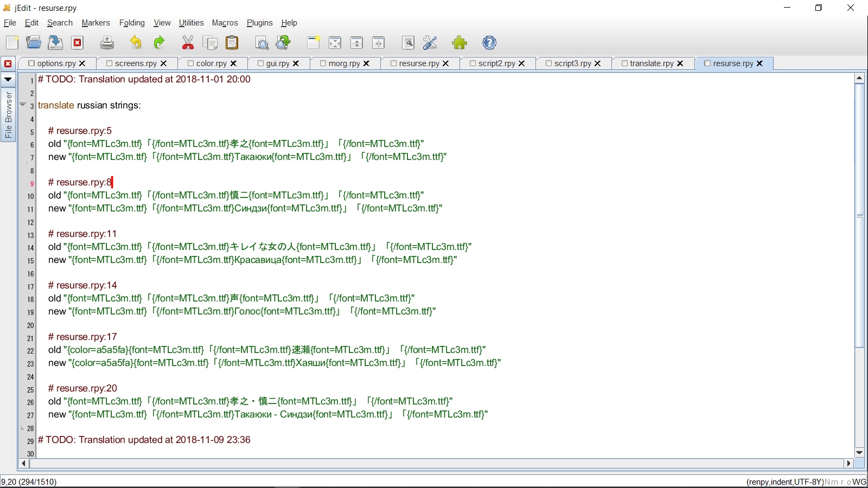The height and width of the screenshot is (488, 868).
Task: Save the buffer with the Save icon
Action: [55, 43]
